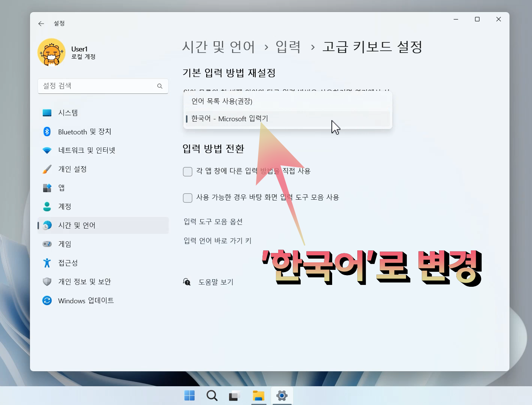Screen dimensions: 532x405
Task: Open the 시스템 settings category
Action: click(x=103, y=113)
